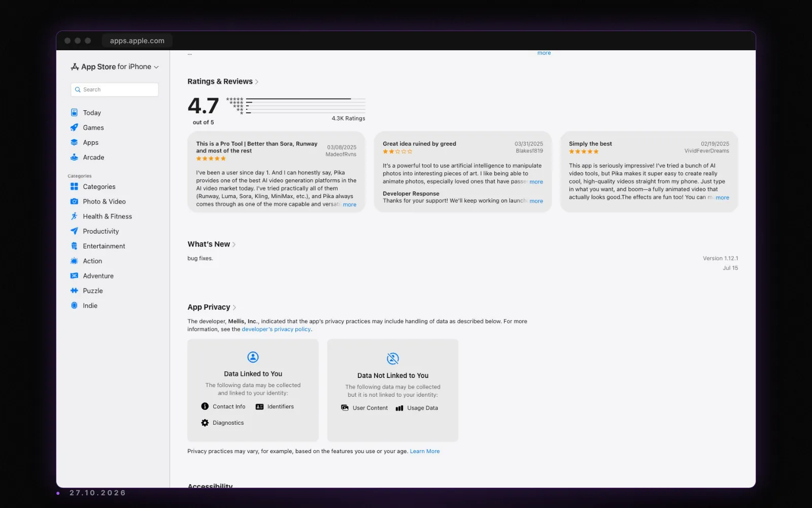Expand more on MadeofRvns review
The height and width of the screenshot is (508, 812).
pyautogui.click(x=350, y=205)
